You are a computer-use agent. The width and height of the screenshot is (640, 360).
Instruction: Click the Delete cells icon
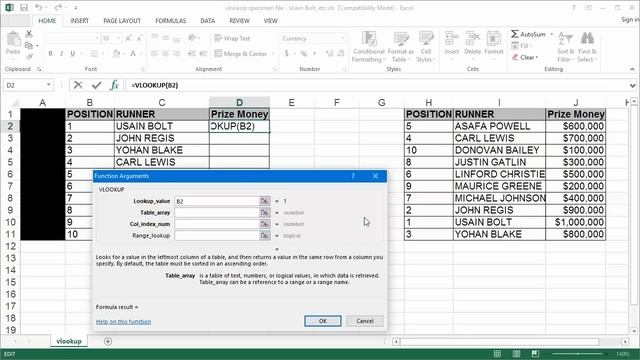(473, 39)
